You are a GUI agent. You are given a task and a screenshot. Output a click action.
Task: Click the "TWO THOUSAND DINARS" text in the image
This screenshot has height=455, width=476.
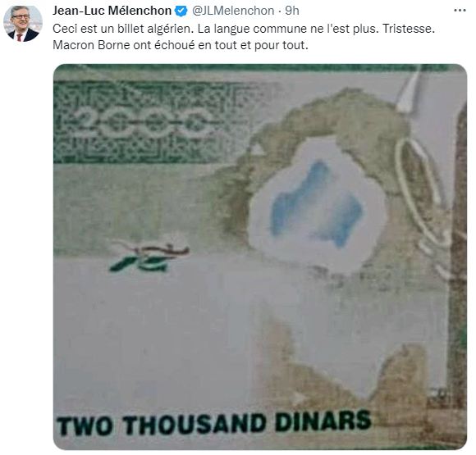(214, 423)
